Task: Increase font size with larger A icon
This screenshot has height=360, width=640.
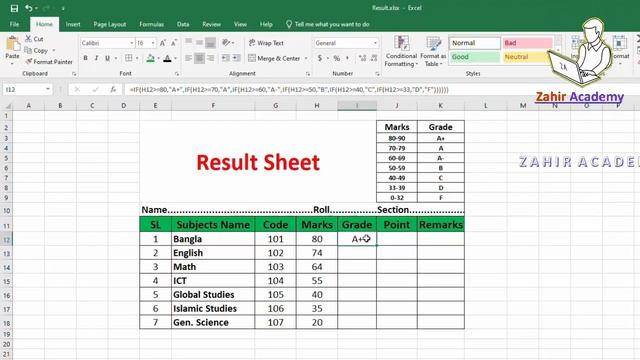Action: [163, 43]
